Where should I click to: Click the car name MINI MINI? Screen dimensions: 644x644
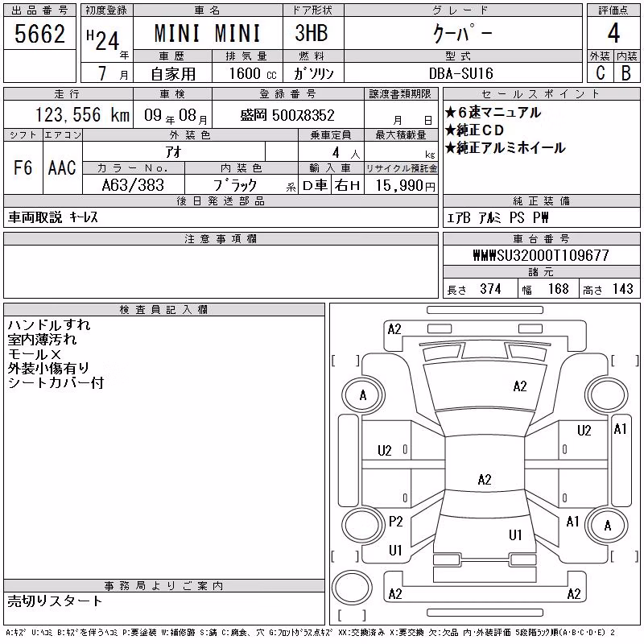point(208,33)
